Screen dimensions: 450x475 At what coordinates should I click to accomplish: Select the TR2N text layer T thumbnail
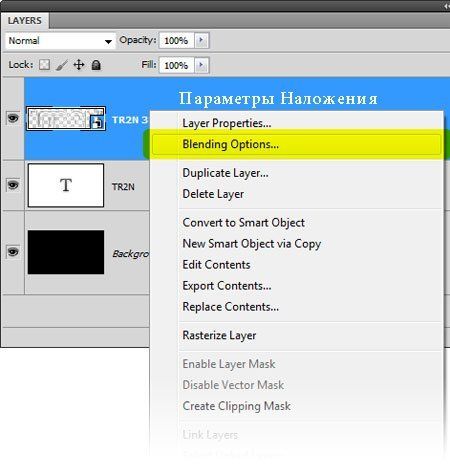(66, 185)
